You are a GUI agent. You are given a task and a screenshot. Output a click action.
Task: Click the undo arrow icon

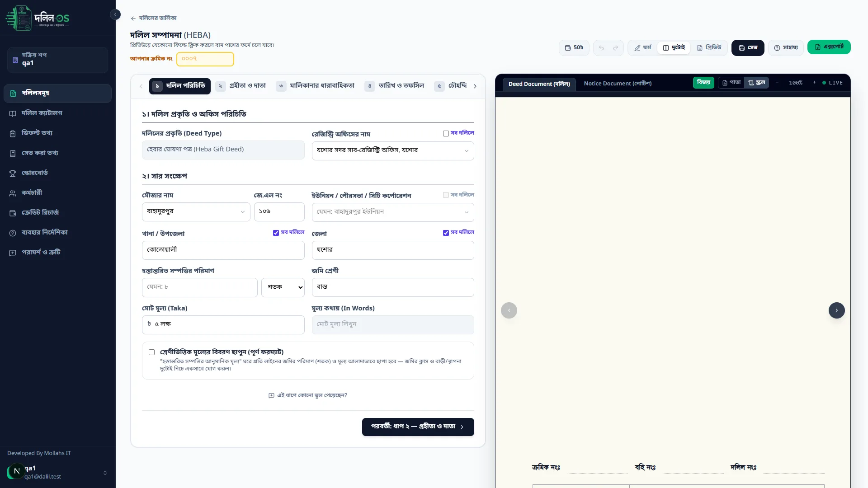[601, 48]
